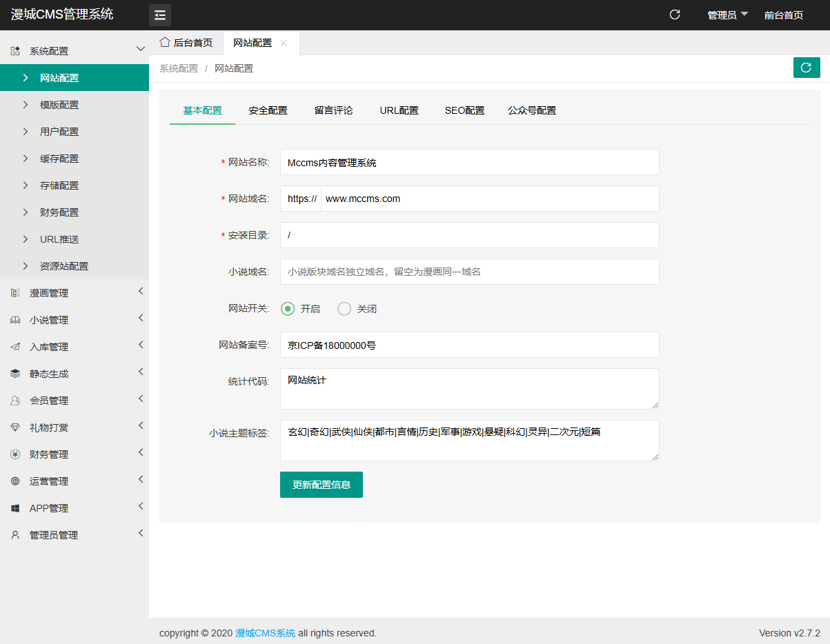Expand the 运营管理 menu chevron
Viewport: 830px width, 644px height.
tap(140, 481)
